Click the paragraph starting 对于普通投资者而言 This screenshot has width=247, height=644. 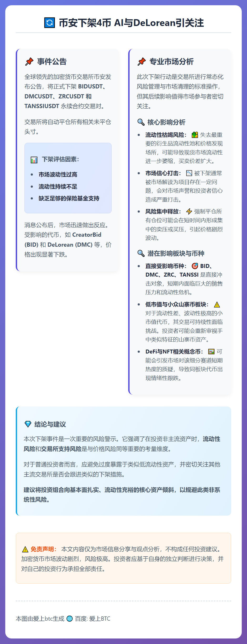[122, 469]
